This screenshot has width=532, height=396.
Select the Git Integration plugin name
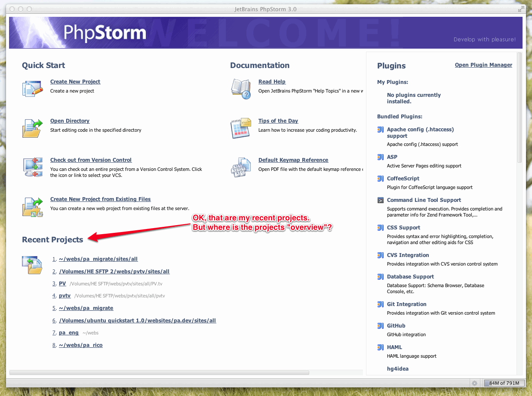point(406,304)
